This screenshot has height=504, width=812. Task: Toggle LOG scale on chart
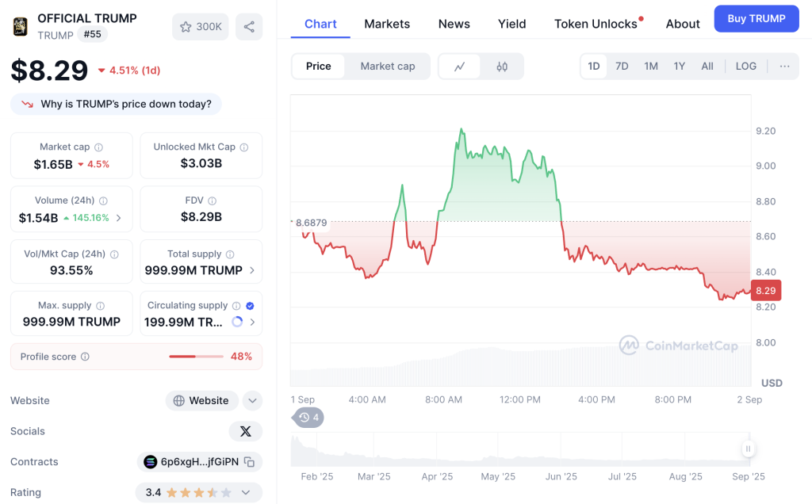click(745, 67)
